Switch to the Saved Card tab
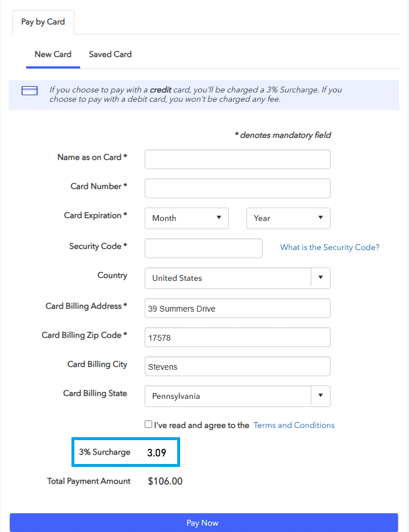Screen dimensions: 409x532 tap(110, 54)
